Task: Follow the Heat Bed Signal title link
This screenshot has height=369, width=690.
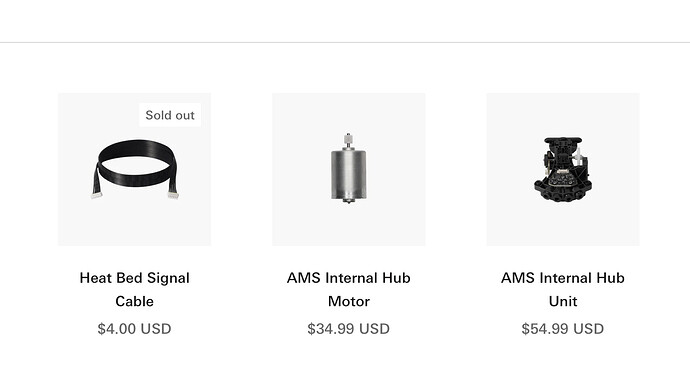Action: coord(135,289)
